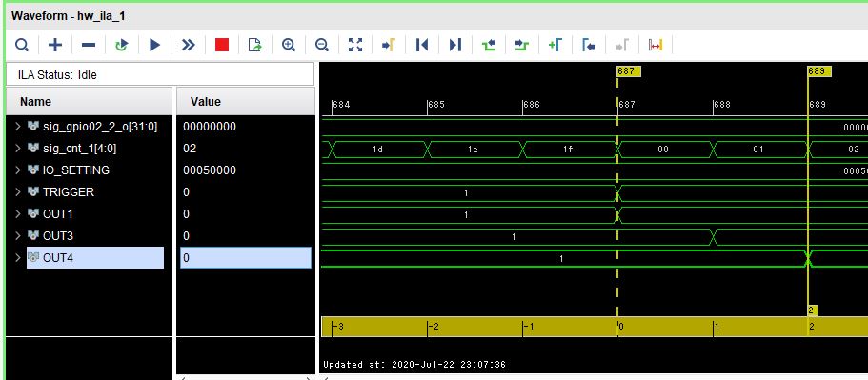This screenshot has height=380, width=868.
Task: Click the Zoom out icon
Action: click(322, 45)
